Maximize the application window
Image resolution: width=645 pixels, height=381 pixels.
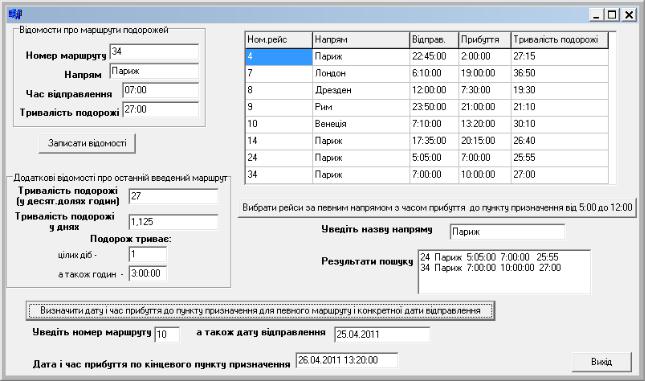(x=612, y=15)
